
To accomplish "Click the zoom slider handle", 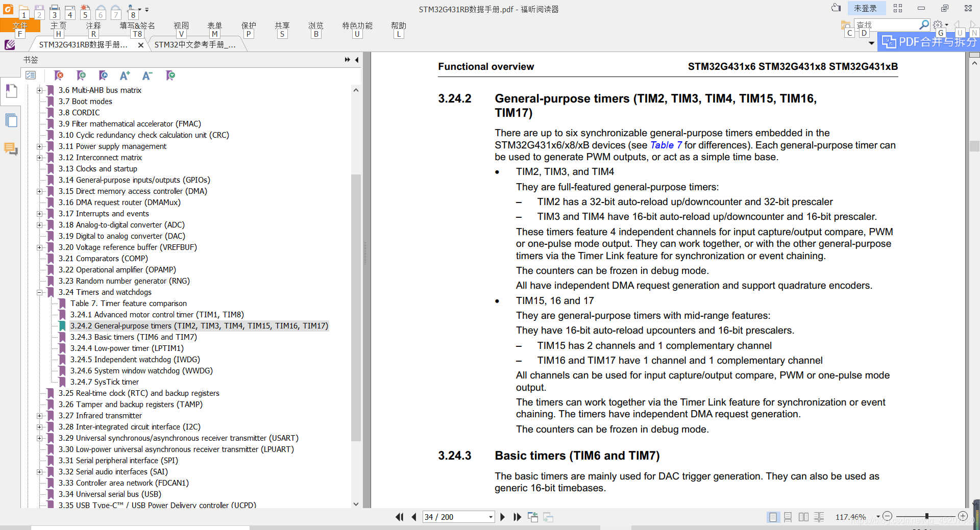I will tap(926, 516).
